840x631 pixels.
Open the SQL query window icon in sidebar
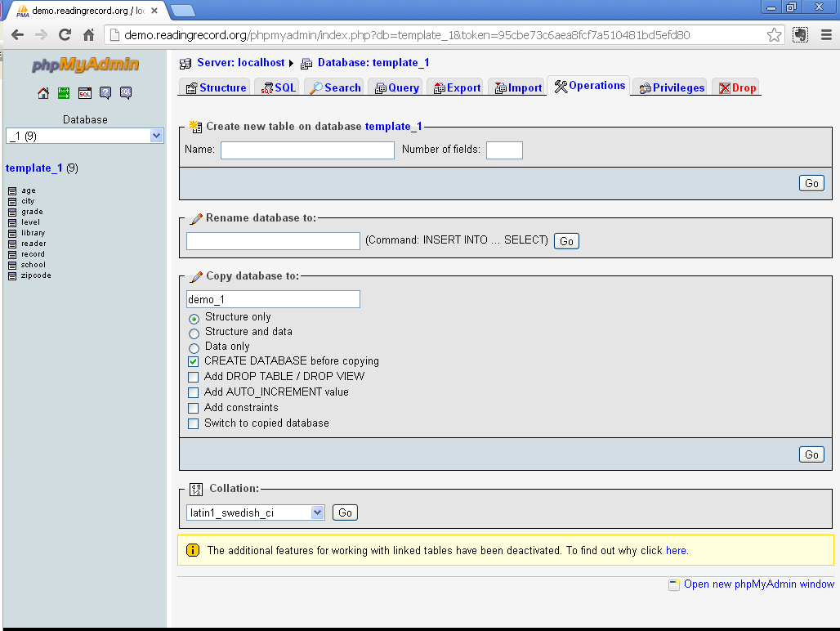coord(85,93)
